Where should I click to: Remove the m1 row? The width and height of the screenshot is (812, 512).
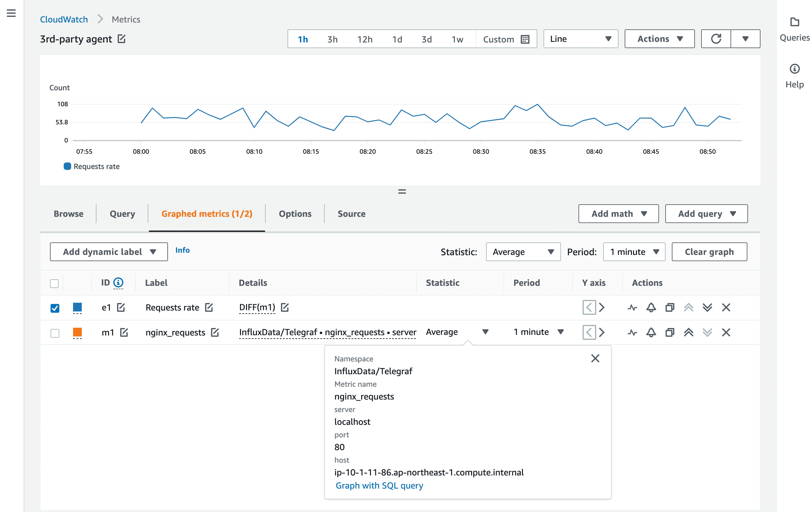pyautogui.click(x=726, y=332)
